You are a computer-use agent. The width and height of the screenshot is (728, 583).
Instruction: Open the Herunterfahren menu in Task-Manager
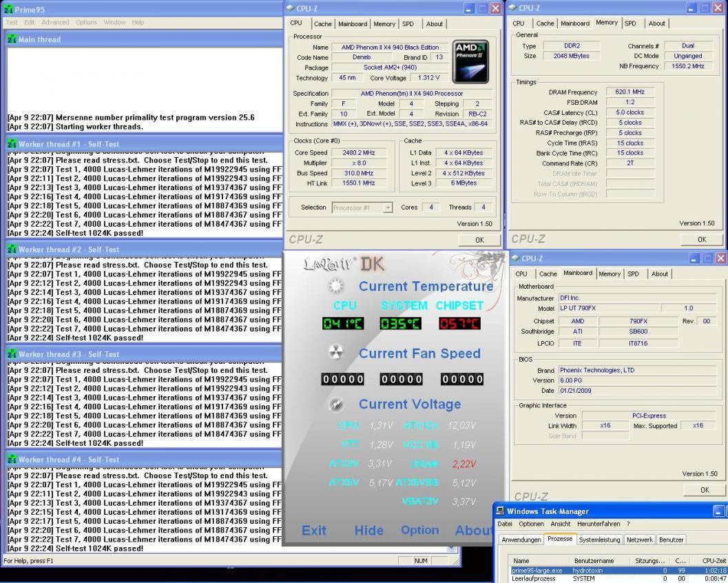coord(599,524)
